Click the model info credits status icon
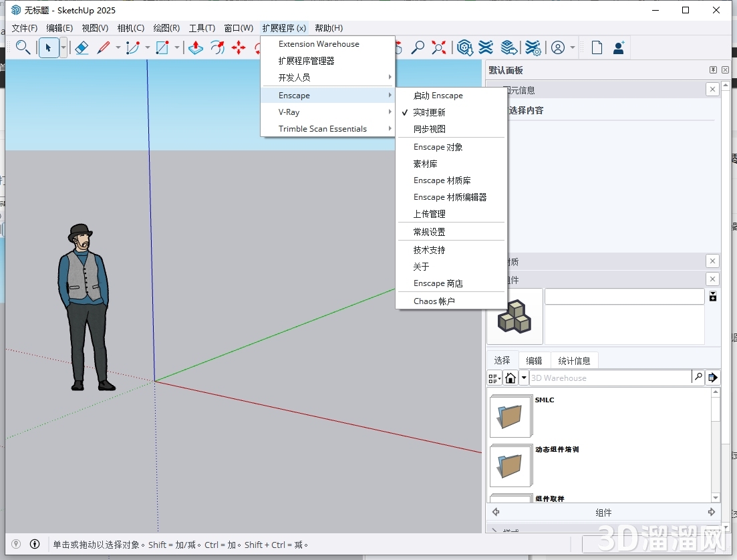Screen dimensions: 737x560 pos(35,544)
